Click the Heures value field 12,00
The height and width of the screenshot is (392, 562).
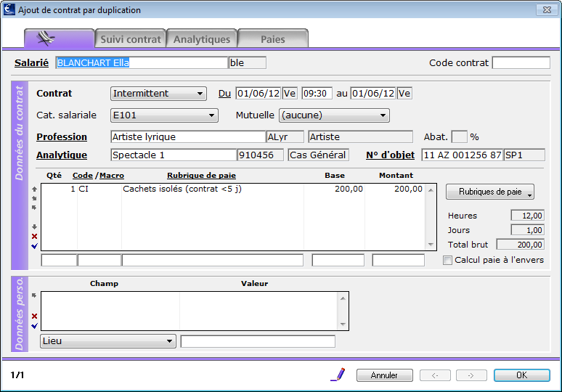pos(528,216)
